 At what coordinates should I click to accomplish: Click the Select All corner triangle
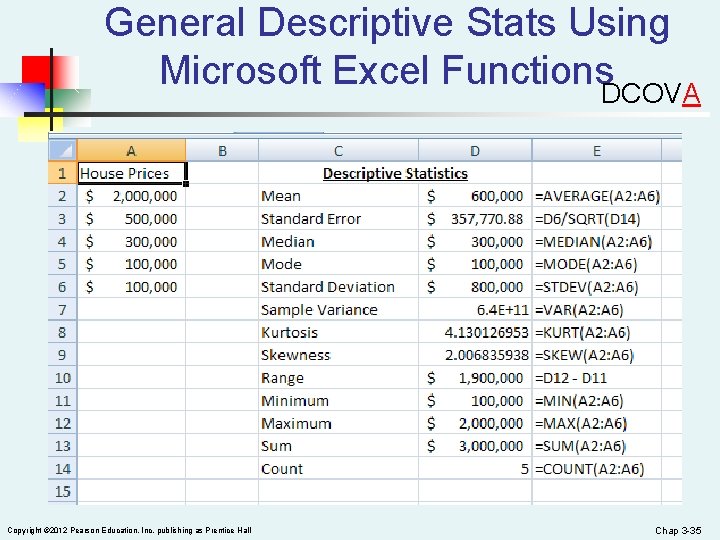62,150
